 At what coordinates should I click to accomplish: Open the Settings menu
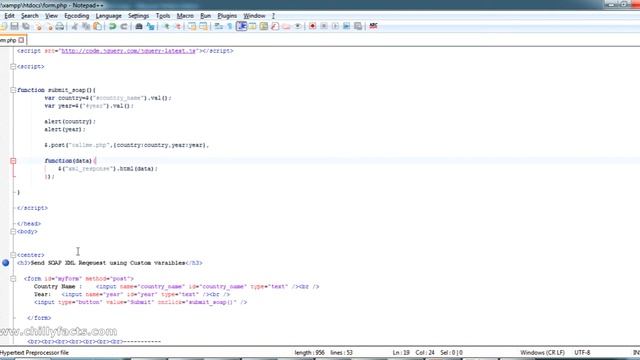coord(138,16)
